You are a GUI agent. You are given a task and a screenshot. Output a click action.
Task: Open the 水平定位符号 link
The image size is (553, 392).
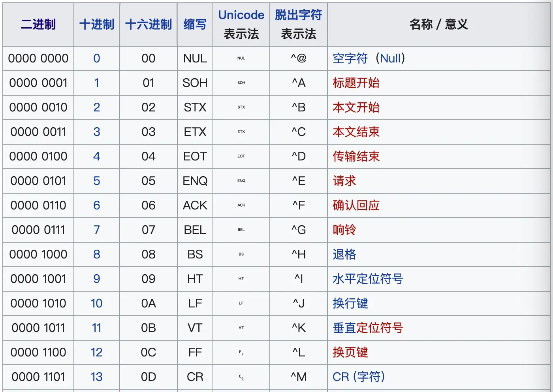tap(368, 279)
